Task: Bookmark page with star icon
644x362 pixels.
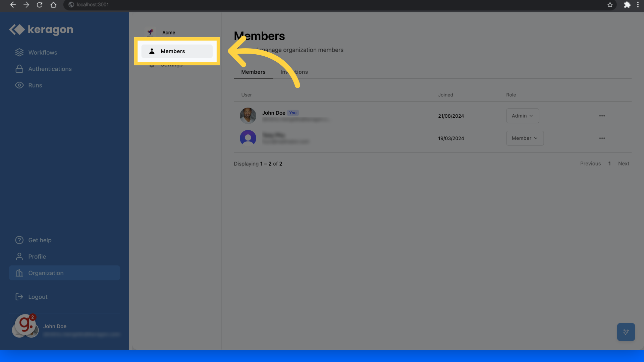Action: 610,5
